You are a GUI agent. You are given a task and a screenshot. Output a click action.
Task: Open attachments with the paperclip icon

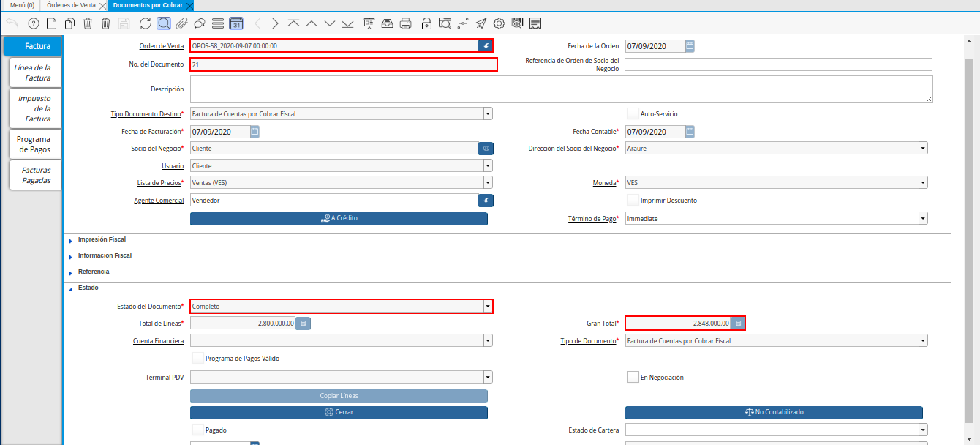181,23
